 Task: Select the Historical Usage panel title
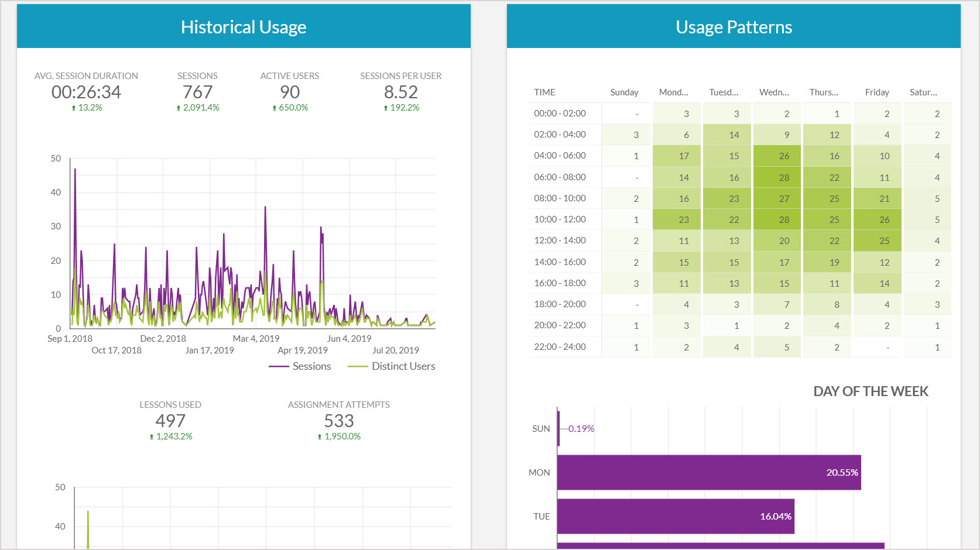(x=244, y=27)
